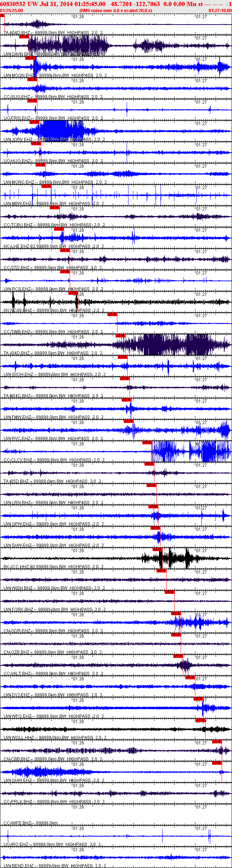This screenshot has width=232, height=868.
Task: Click the UW.WPO.EHZ station label
Action: pos(18,716)
